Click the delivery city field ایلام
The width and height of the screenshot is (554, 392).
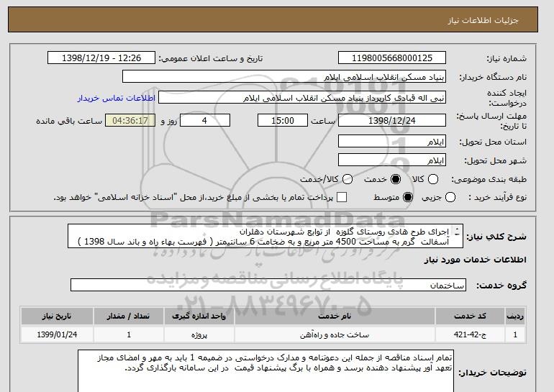(392, 160)
